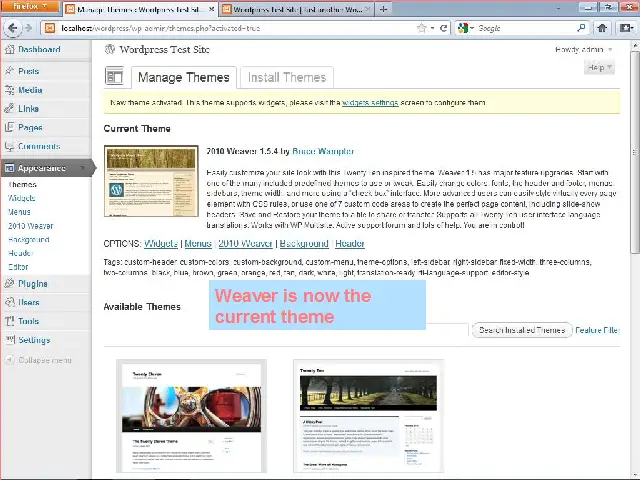Click the Search Installed Themes button
Image resolution: width=640 pixels, height=480 pixels.
522,330
